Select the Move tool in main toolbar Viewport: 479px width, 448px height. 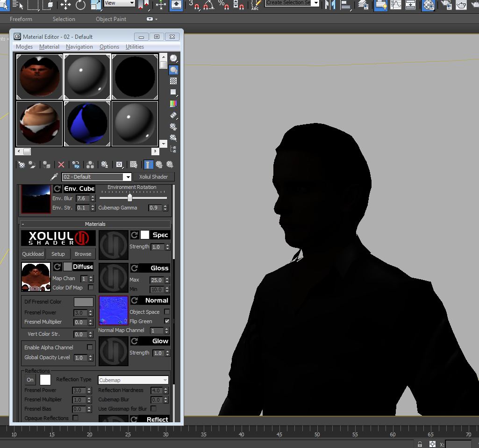[x=65, y=5]
